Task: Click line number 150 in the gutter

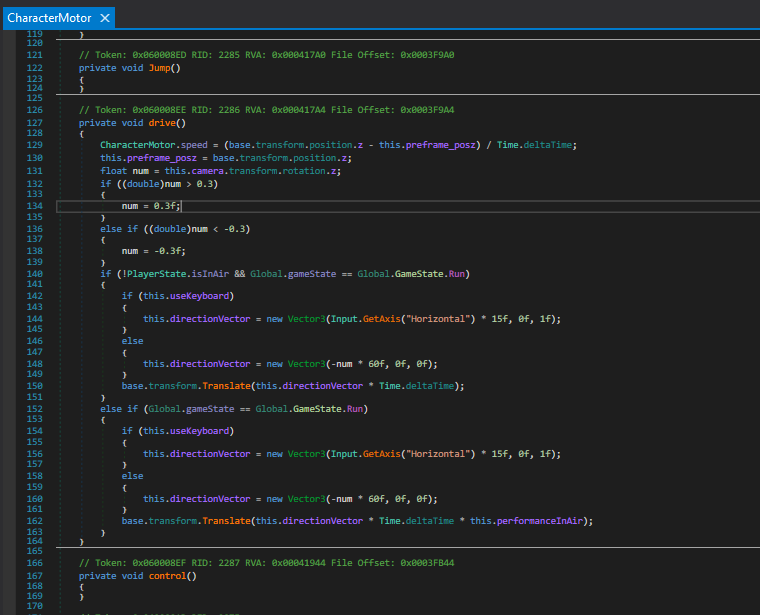Action: [35, 386]
